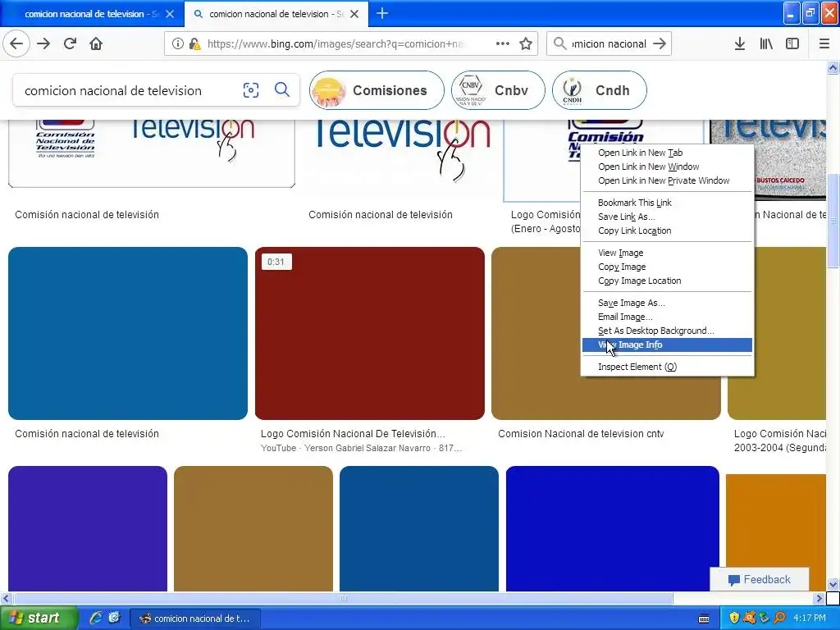Click the magnifier icon in the Firefox search box
840x630 pixels.
click(x=559, y=43)
